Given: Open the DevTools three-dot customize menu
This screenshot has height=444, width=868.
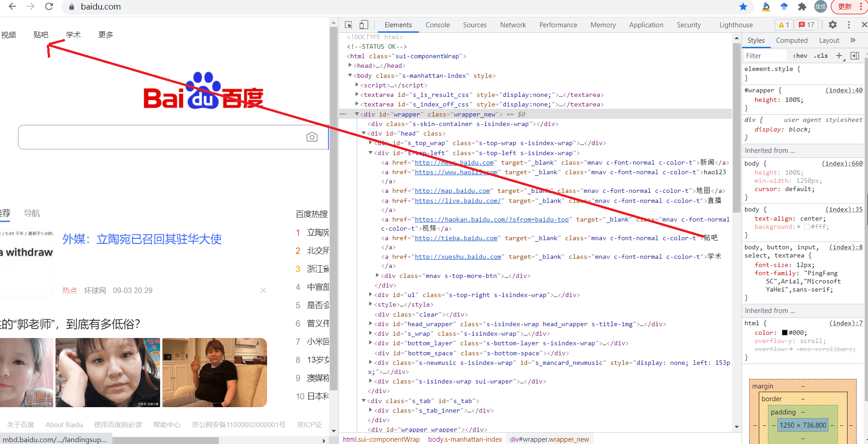Looking at the screenshot, I should click(849, 25).
